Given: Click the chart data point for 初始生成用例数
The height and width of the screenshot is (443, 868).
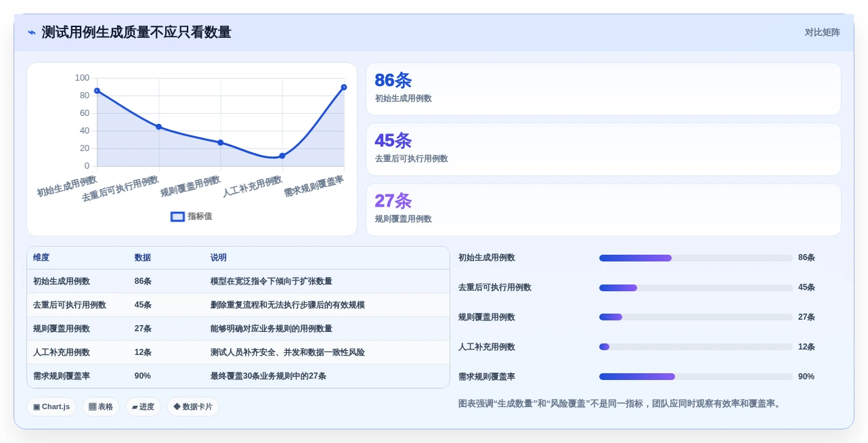Looking at the screenshot, I should (97, 91).
